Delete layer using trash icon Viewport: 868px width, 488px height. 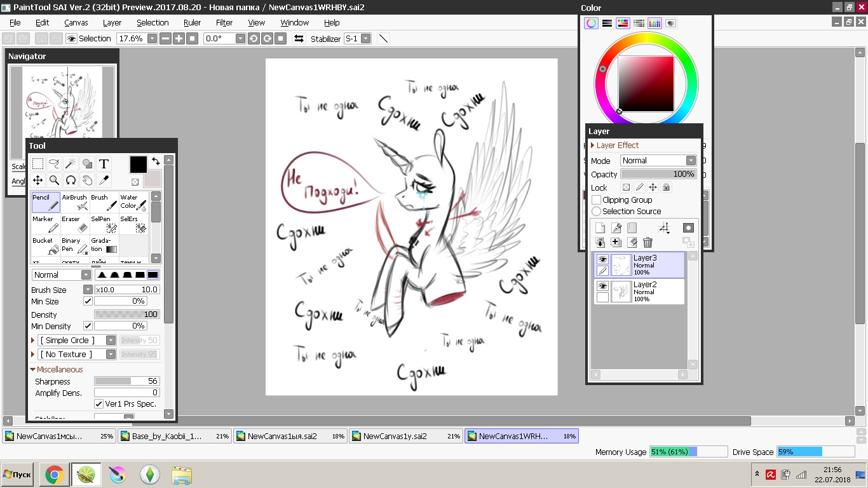pos(648,242)
